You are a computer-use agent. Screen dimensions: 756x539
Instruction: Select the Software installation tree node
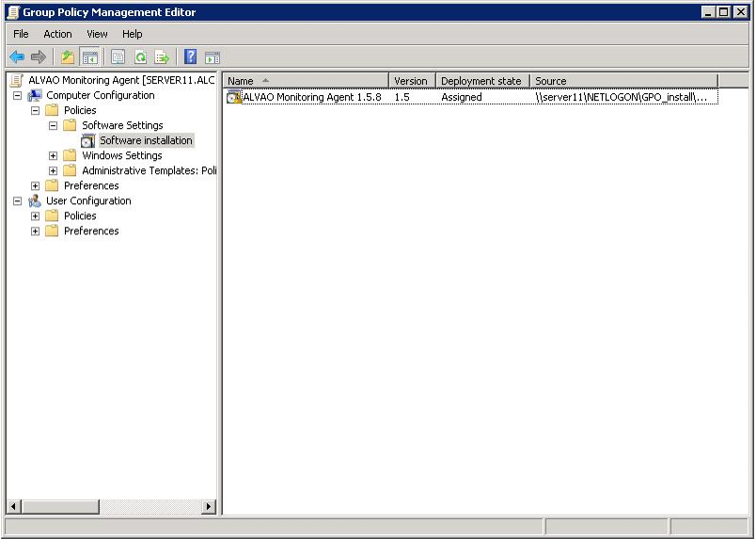pos(146,141)
